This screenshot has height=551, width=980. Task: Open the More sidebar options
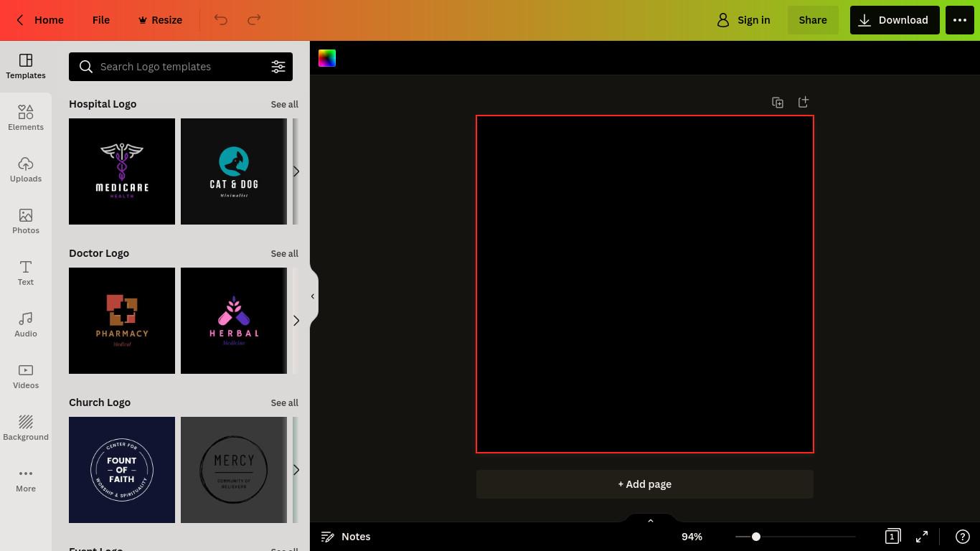pos(26,480)
